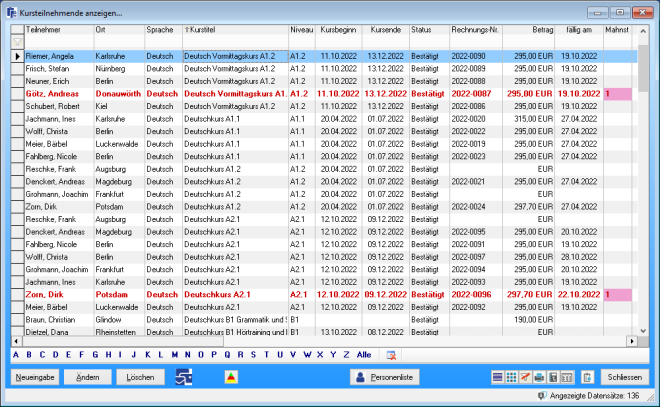Screen dimensions: 660x407
Task: Click the list view icon
Action: click(x=499, y=377)
